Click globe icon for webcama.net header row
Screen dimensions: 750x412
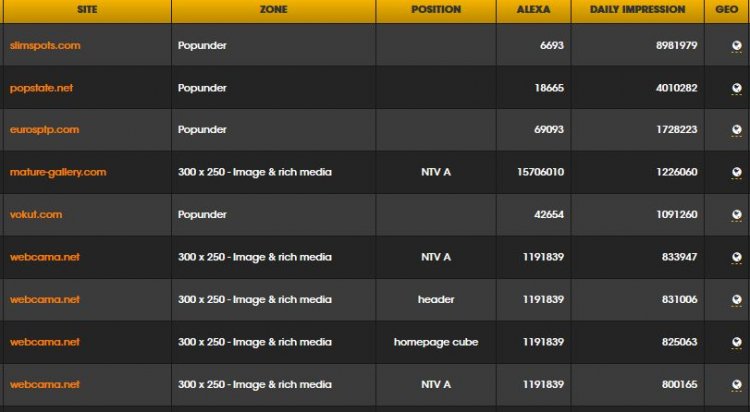click(737, 300)
